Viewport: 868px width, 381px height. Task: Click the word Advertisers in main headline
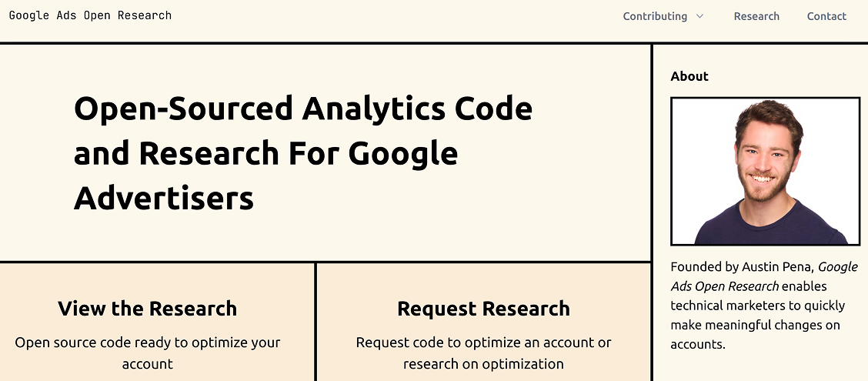(164, 198)
